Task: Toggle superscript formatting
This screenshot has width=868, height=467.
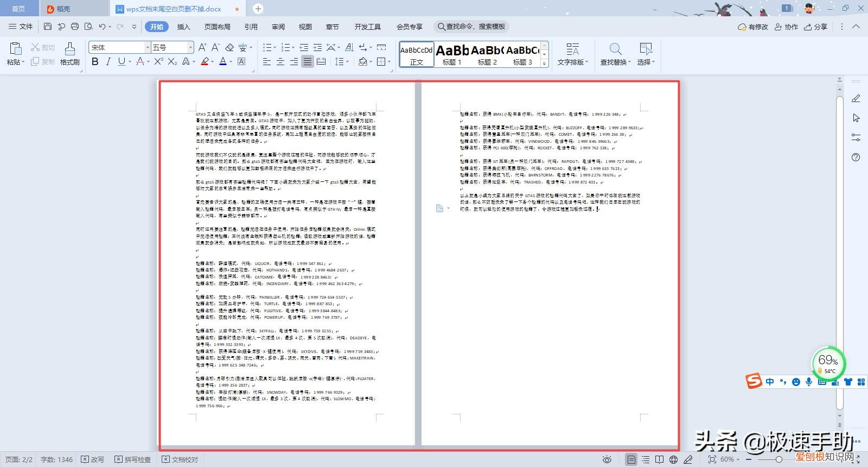Action: point(158,61)
